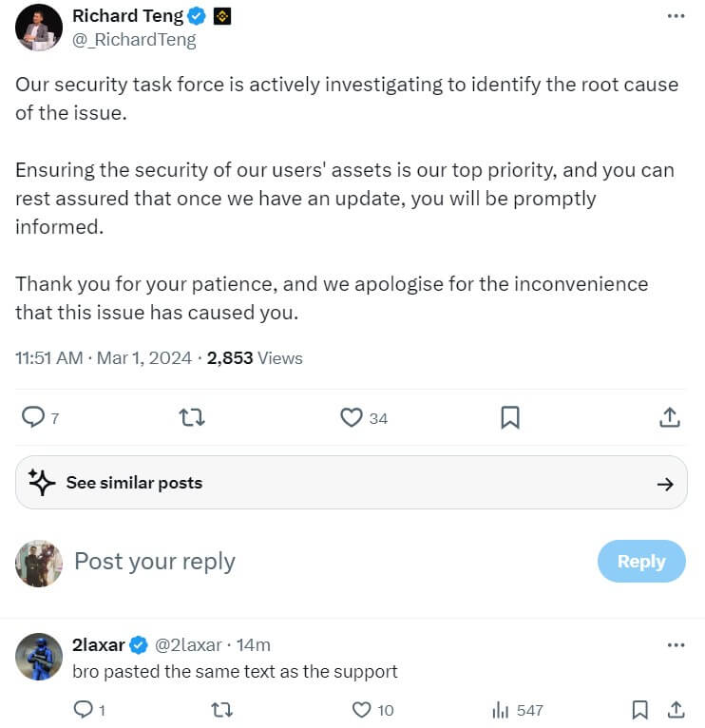705x728 pixels.
Task: Open the more options menu on main post
Action: click(x=676, y=16)
